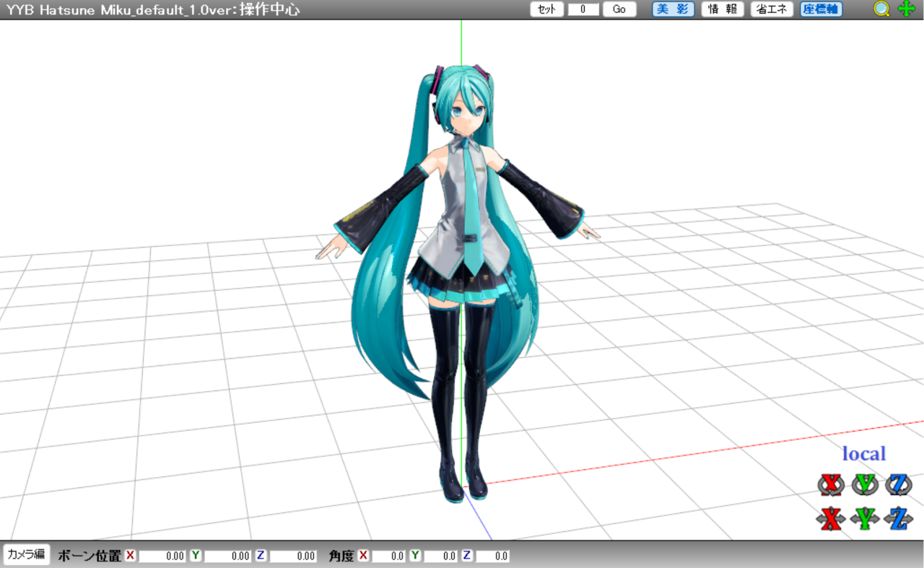Click the red X label beside 角度
The width and height of the screenshot is (924, 568).
click(363, 556)
